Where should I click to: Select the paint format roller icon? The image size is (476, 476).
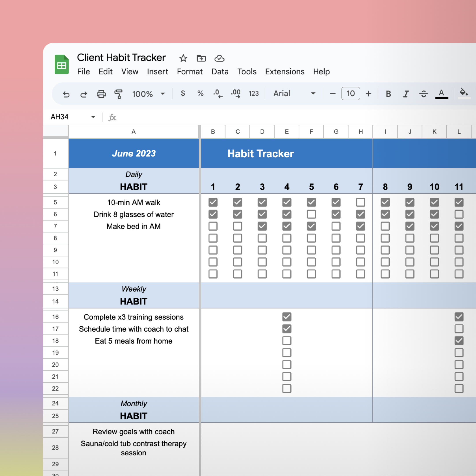[x=119, y=94]
